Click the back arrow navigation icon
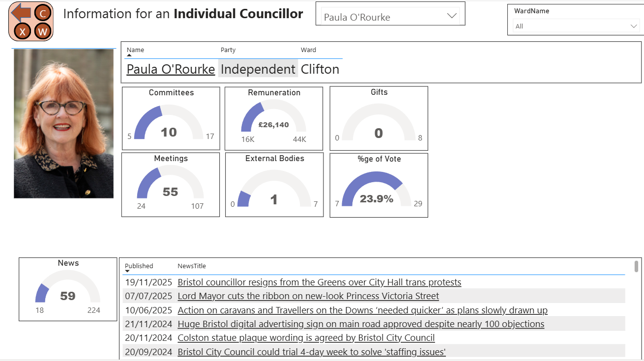Screen dimensions: 644x361 (x=20, y=12)
